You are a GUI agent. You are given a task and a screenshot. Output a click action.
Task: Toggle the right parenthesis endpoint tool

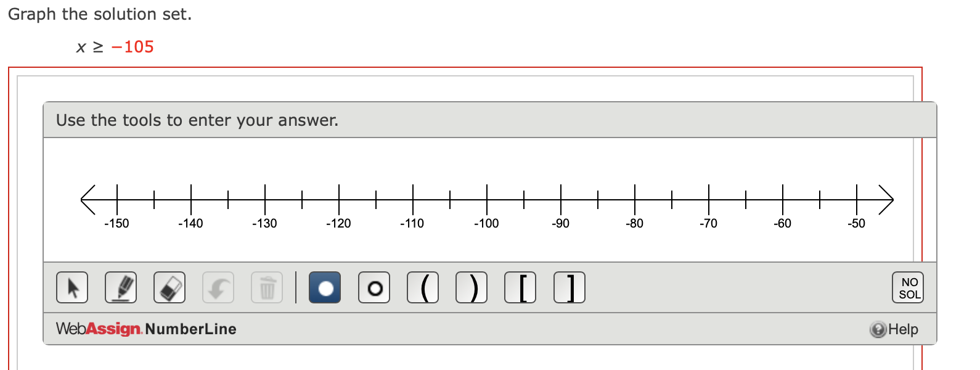(472, 287)
